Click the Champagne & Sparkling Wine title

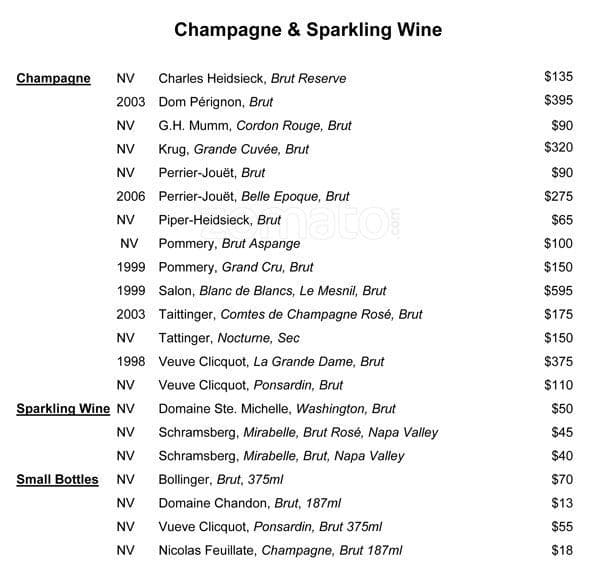(x=308, y=30)
